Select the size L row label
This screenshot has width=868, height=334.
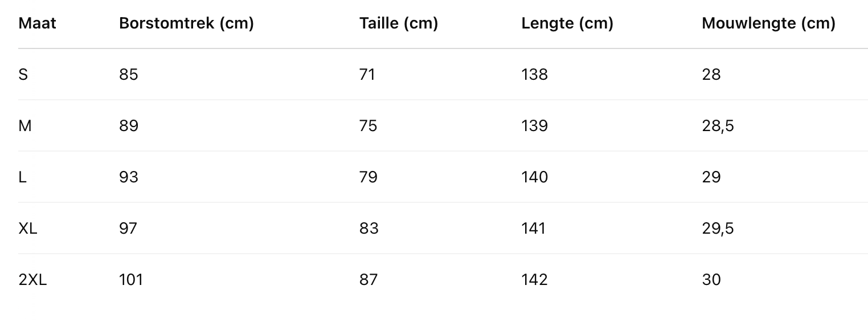tap(23, 177)
